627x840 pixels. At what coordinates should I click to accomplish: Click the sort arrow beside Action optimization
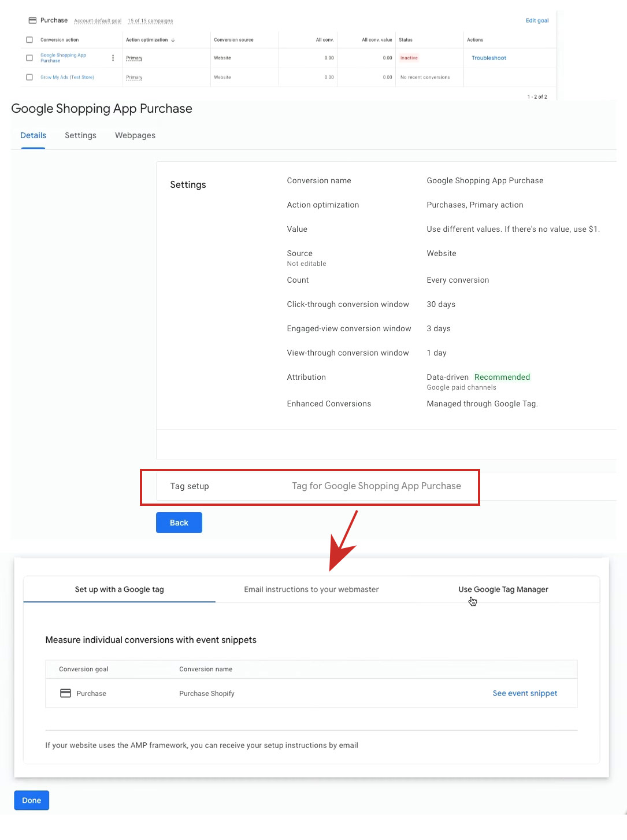click(173, 40)
